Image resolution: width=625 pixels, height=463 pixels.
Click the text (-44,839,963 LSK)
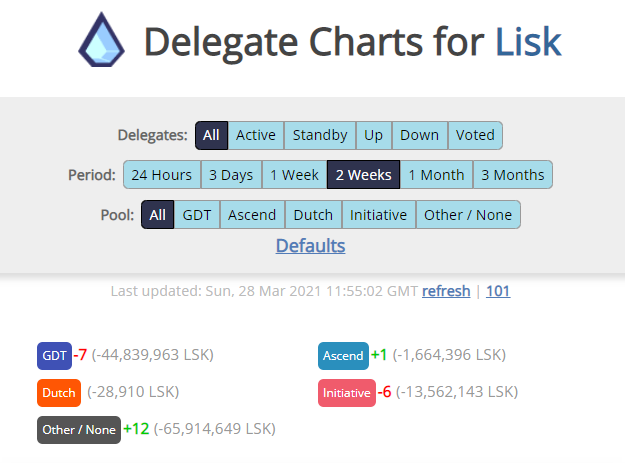coord(153,355)
